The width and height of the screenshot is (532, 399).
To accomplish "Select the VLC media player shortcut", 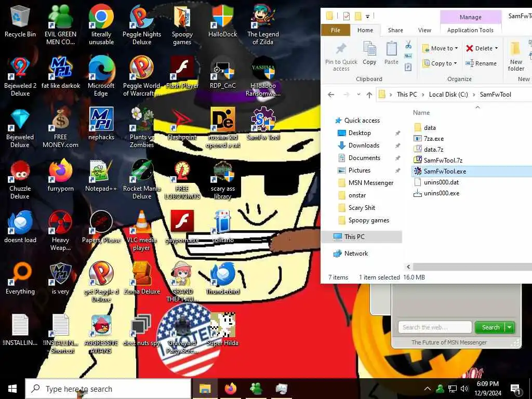I will coord(142,231).
